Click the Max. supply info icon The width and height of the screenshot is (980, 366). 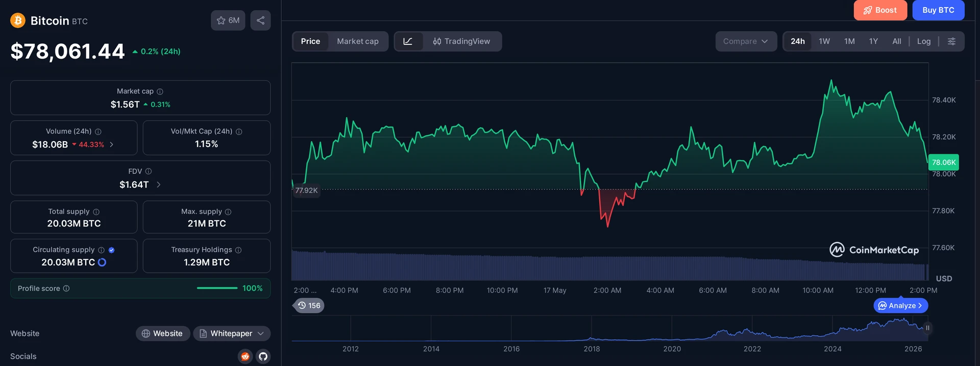228,212
